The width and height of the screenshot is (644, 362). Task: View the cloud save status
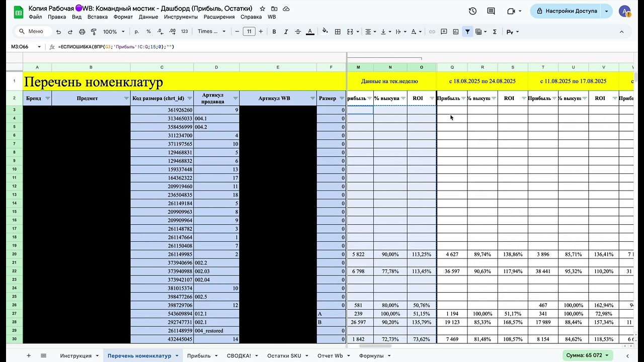click(286, 9)
